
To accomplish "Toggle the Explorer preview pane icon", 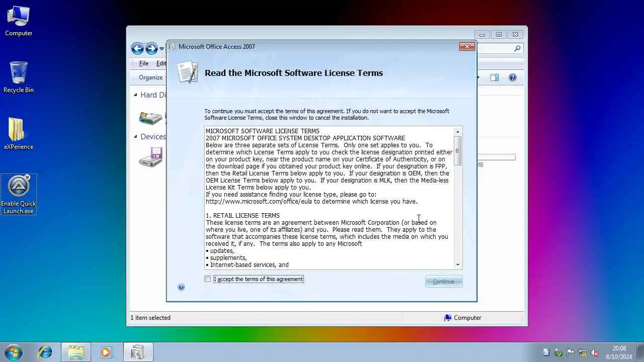I will pos(495,77).
